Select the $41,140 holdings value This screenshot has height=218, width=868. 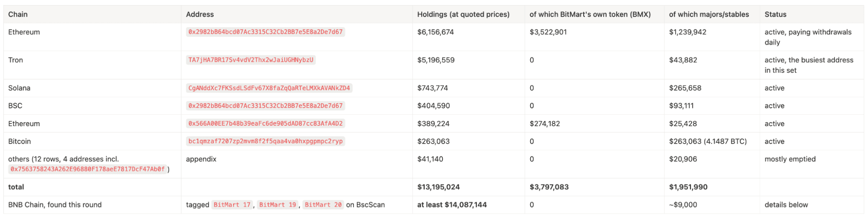tap(430, 159)
